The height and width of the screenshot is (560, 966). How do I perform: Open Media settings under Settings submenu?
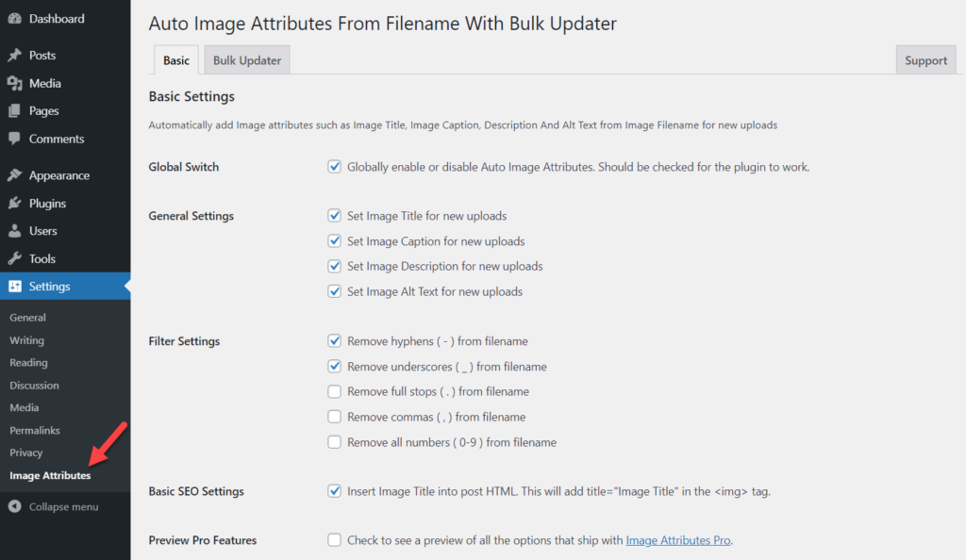click(x=24, y=407)
